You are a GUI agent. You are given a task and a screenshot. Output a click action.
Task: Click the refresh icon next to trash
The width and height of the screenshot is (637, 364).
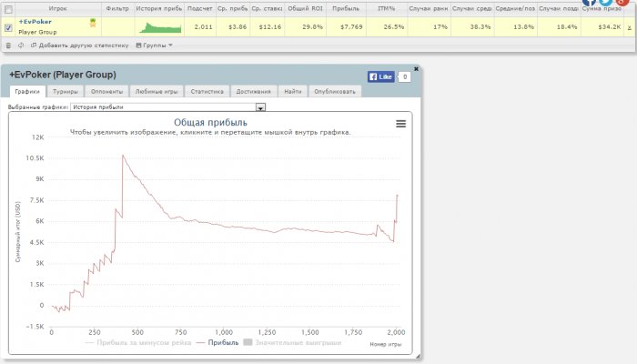(x=21, y=45)
